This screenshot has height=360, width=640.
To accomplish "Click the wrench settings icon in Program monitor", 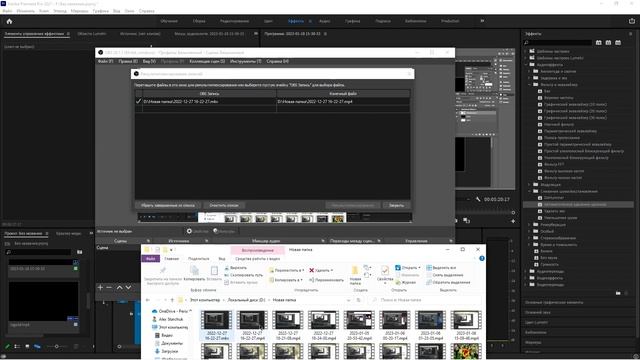I will click(x=478, y=199).
